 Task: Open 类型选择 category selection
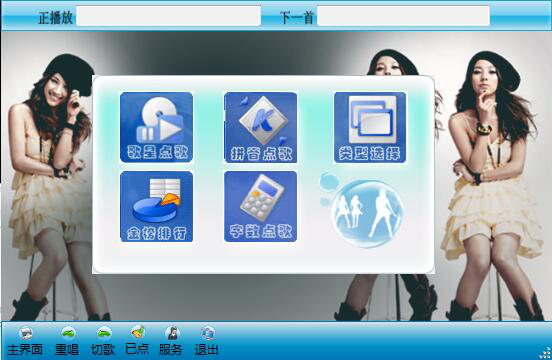[370, 127]
